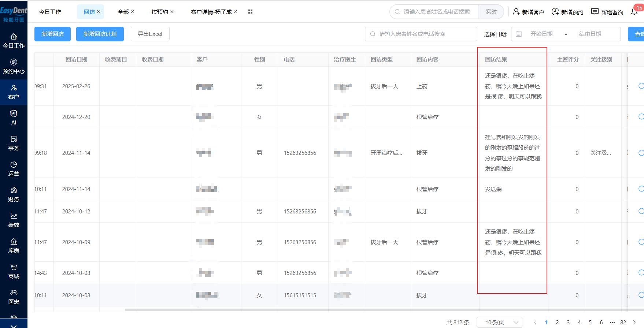This screenshot has width=644, height=328.
Task: Select the 2024-10-12 row radio circle
Action: [641, 211]
